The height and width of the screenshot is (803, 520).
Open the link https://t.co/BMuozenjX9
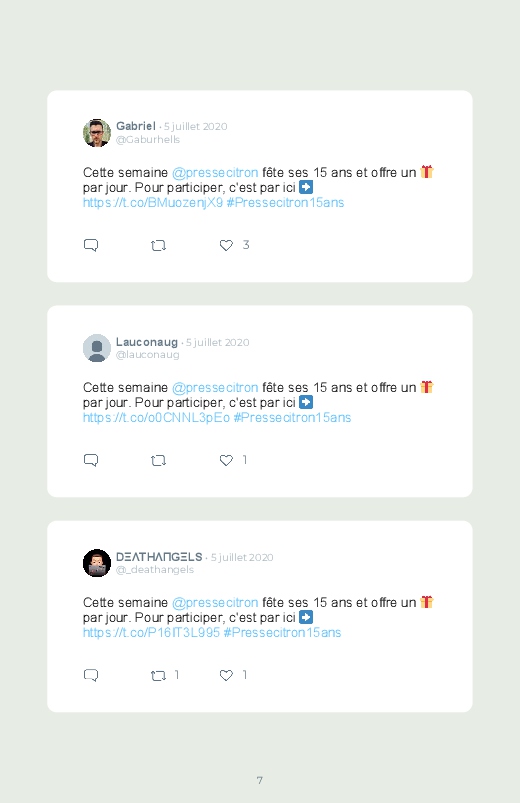(153, 203)
